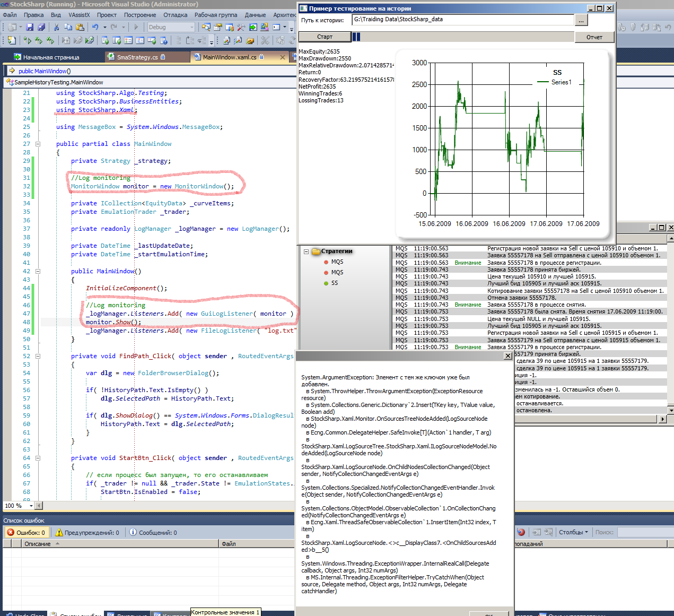Image resolution: width=674 pixels, height=616 pixels.
Task: Click the Paste clipboard icon
Action: coord(79,27)
